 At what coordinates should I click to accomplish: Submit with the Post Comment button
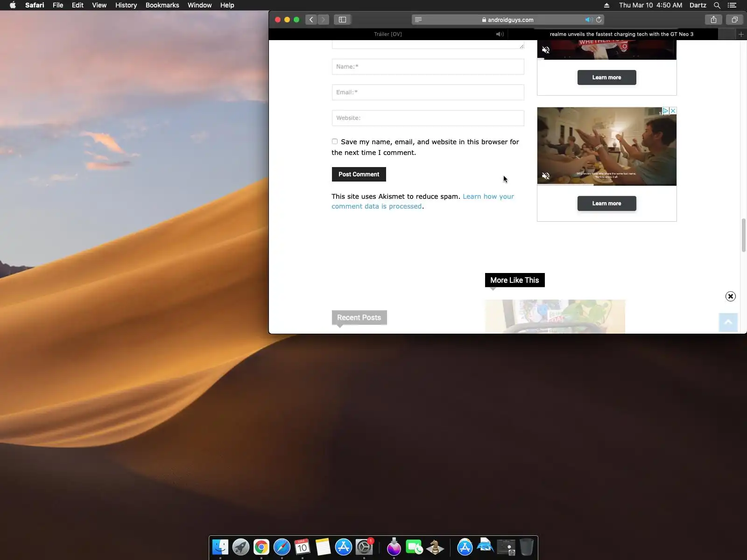(359, 175)
